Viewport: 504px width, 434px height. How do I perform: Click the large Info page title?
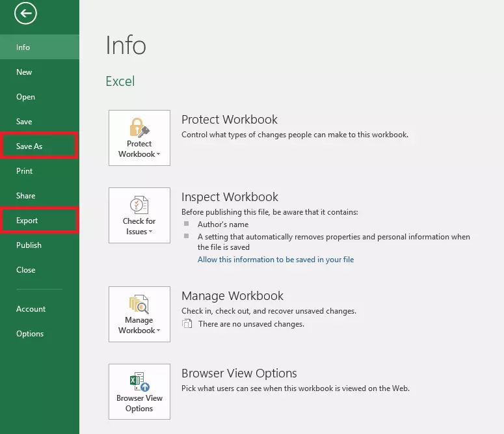pyautogui.click(x=126, y=45)
